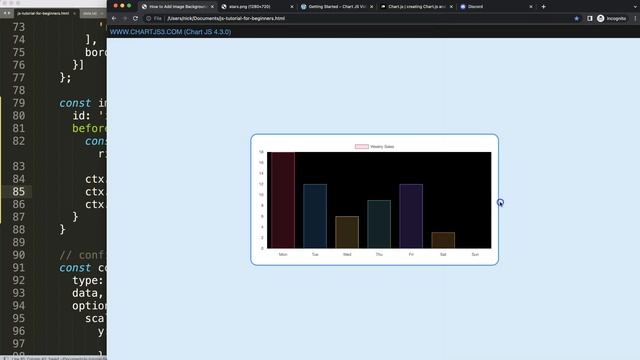Toggle Weekly Sales legend swatch
The height and width of the screenshot is (360, 640).
[x=362, y=147]
